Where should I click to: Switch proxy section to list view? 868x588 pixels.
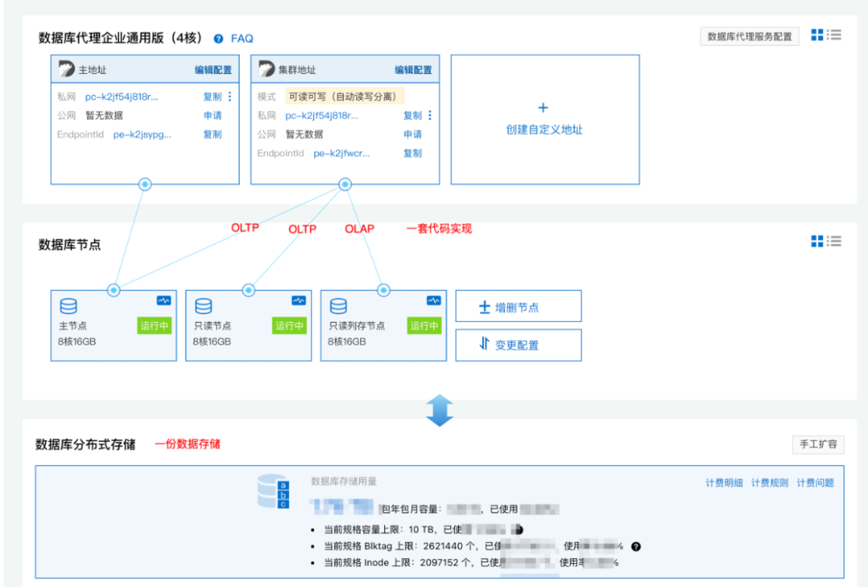tap(834, 35)
